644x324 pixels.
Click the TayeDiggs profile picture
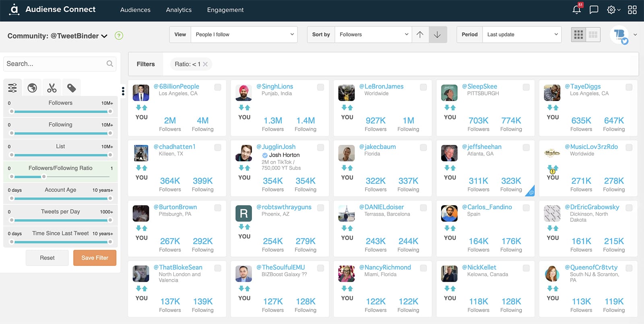pos(552,93)
